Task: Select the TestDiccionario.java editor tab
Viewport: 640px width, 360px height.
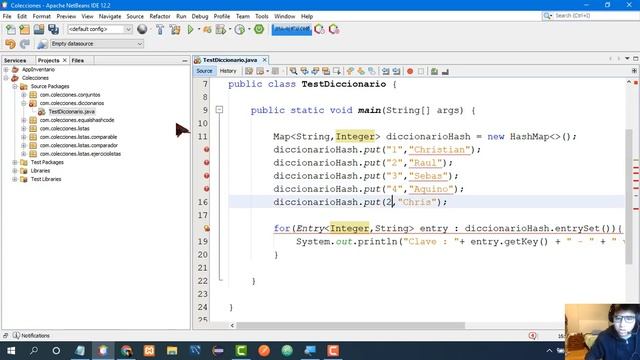Action: (x=230, y=60)
